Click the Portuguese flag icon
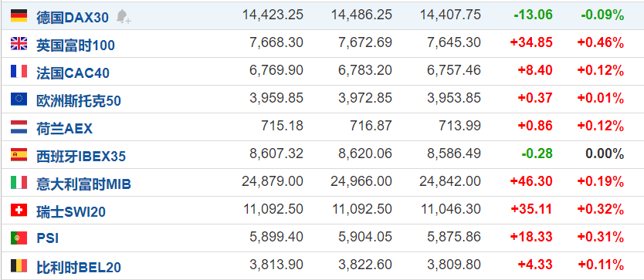This screenshot has width=644, height=280. pos(19,238)
